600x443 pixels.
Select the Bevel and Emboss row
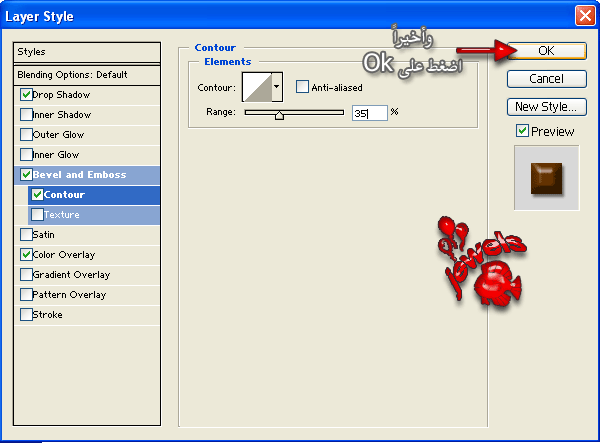[92, 175]
